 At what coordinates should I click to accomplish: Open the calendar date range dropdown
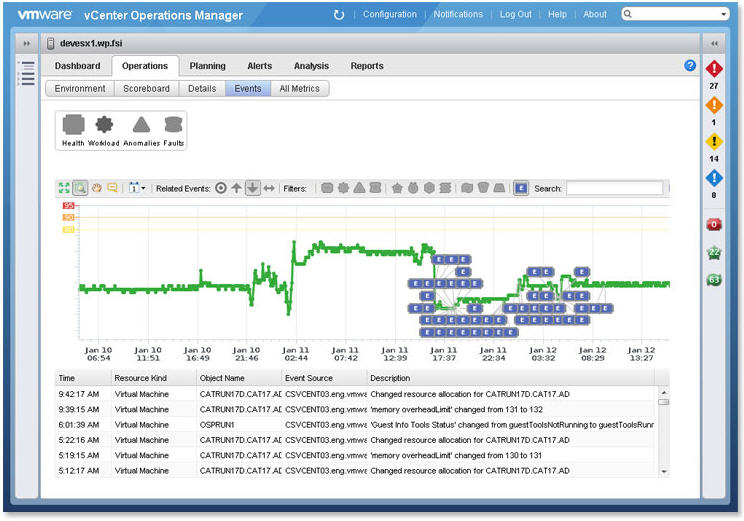137,188
